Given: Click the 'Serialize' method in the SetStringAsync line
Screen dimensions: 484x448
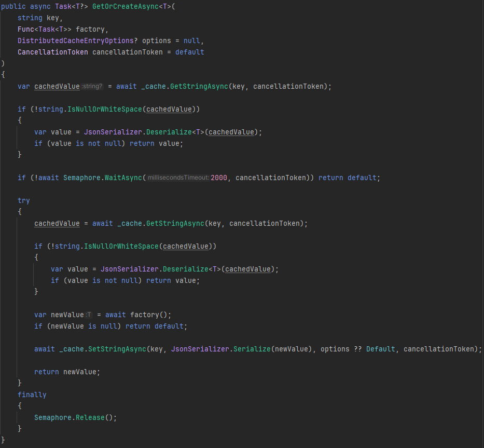Looking at the screenshot, I should [252, 349].
